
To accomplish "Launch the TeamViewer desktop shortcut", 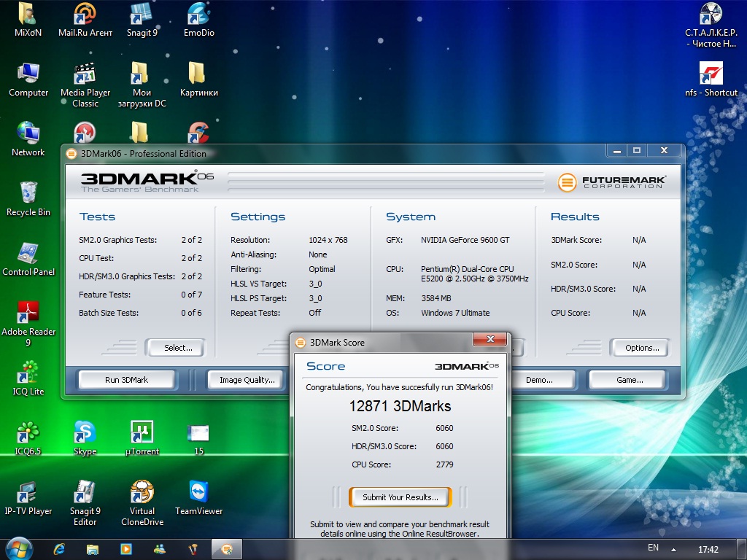I will click(198, 498).
